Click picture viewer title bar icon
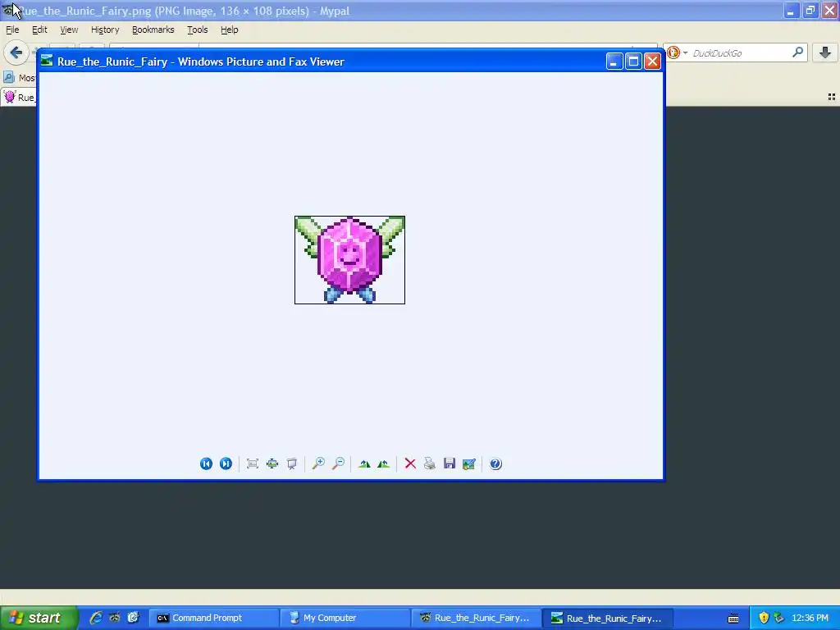Image resolution: width=840 pixels, height=630 pixels. (47, 61)
